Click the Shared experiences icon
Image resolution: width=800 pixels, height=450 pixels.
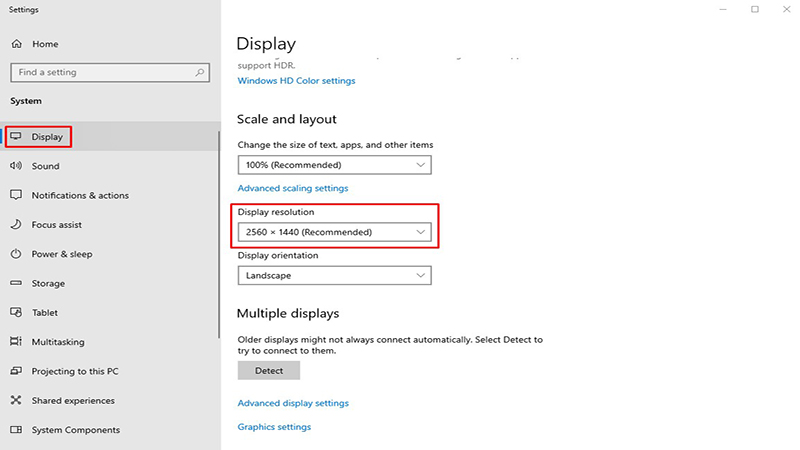pos(16,400)
